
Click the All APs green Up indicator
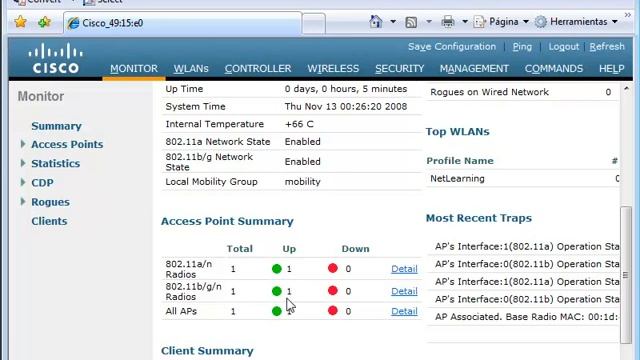tap(277, 311)
